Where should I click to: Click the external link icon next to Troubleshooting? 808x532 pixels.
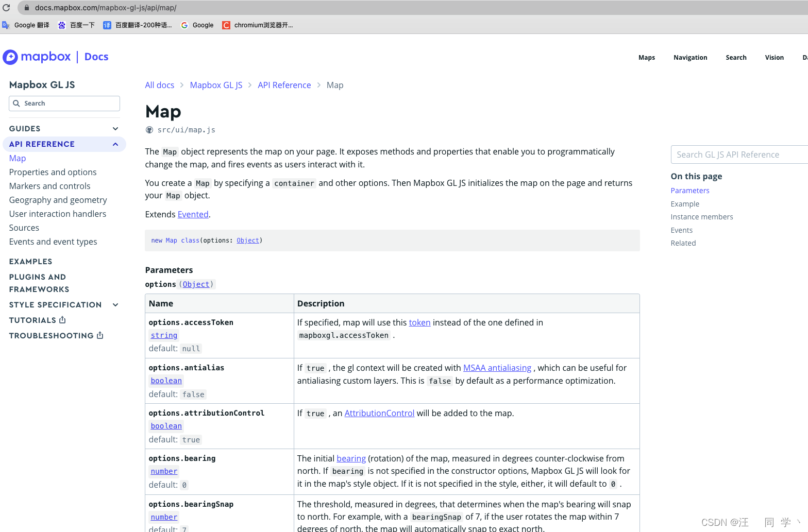click(100, 335)
